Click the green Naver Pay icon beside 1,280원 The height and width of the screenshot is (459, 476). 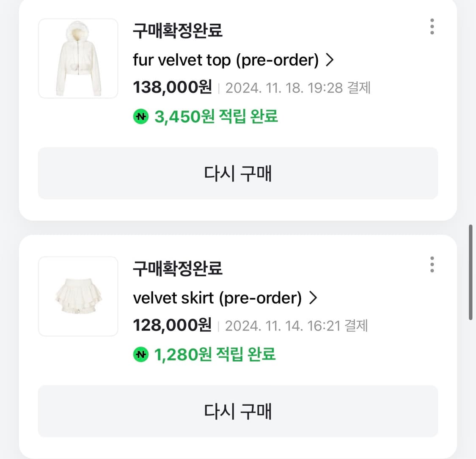[140, 355]
